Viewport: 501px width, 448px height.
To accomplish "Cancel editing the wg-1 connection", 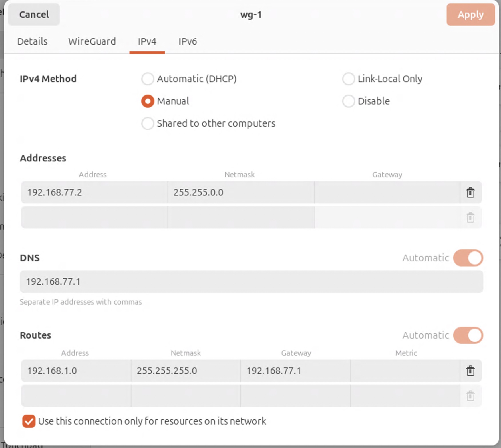I will click(x=33, y=15).
